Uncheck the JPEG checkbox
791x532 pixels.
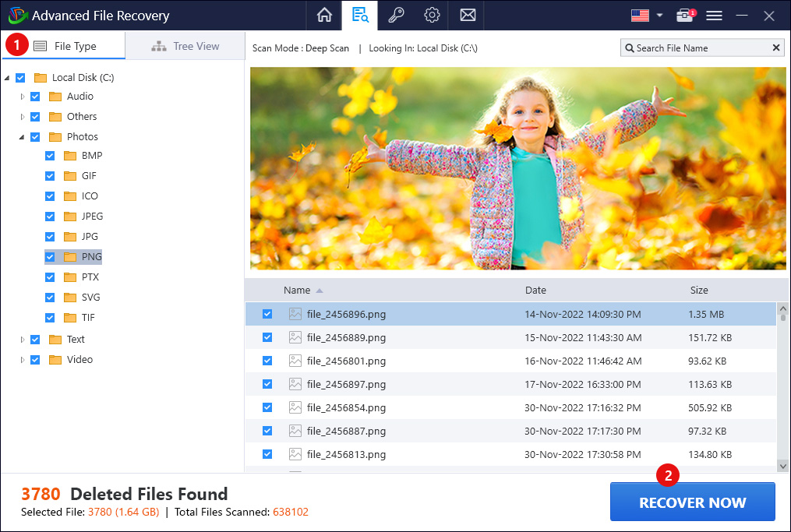click(50, 217)
